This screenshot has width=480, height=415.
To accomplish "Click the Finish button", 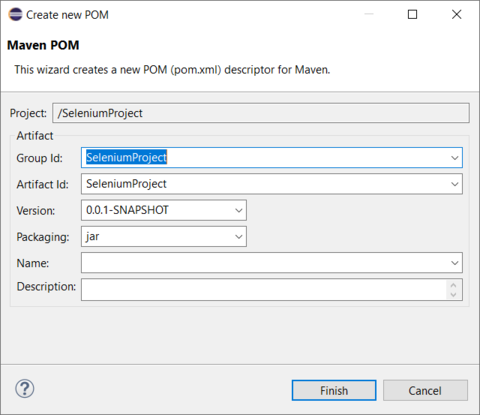I will [334, 390].
